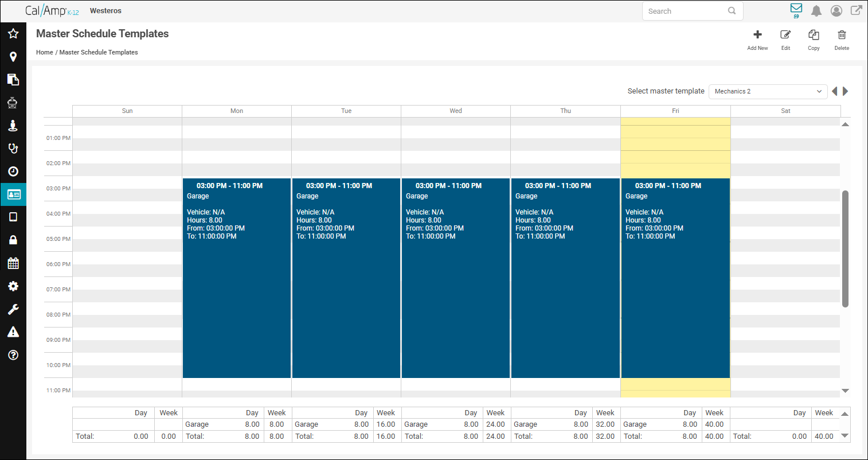
Task: Click schedule scroll up arrow
Action: point(845,124)
